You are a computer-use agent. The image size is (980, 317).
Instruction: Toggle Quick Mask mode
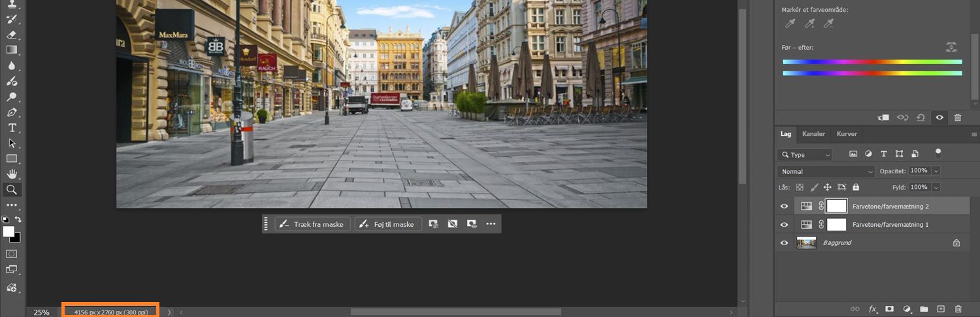[x=12, y=254]
